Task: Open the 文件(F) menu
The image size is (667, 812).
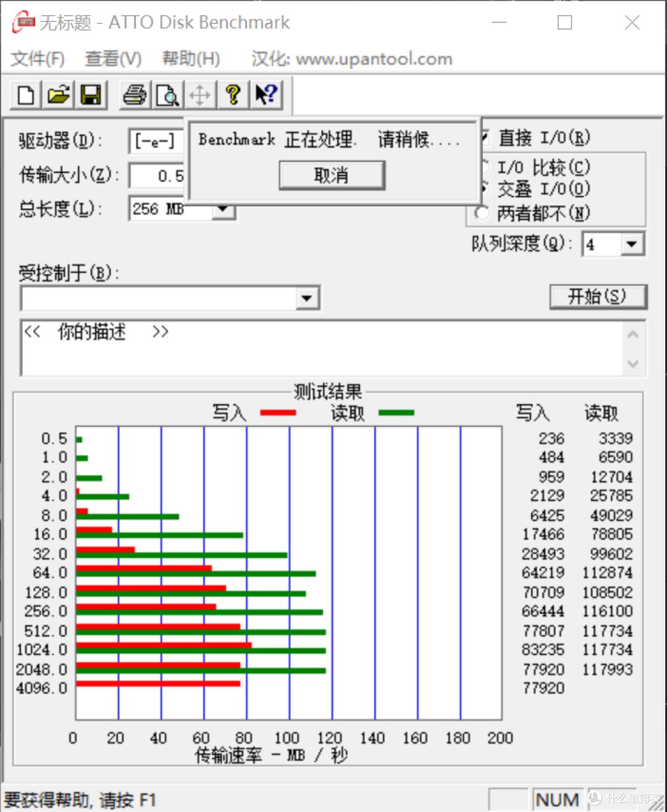Action: 38,59
